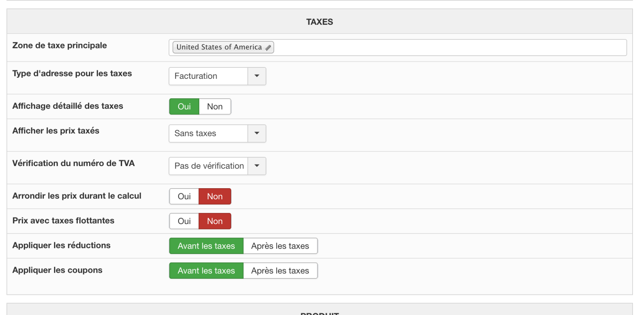644x315 pixels.
Task: Set Affichage détaillé des taxes to Oui
Action: point(184,107)
